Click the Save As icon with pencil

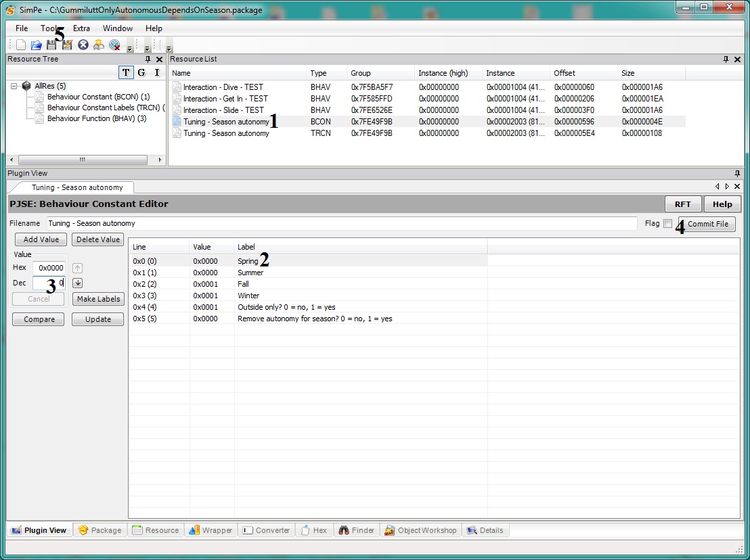[67, 45]
